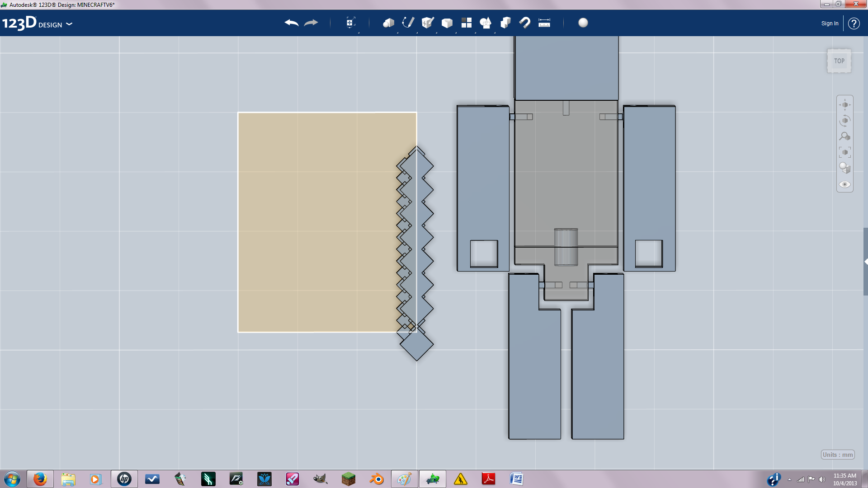The height and width of the screenshot is (488, 868).
Task: Open Adobe Reader from the taskbar
Action: tap(489, 479)
